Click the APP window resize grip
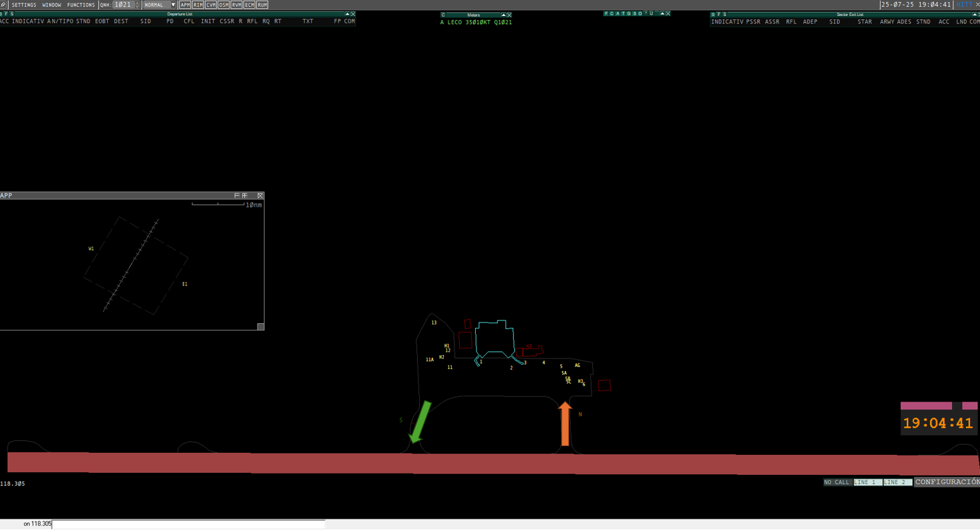Image resolution: width=980 pixels, height=530 pixels. (261, 327)
